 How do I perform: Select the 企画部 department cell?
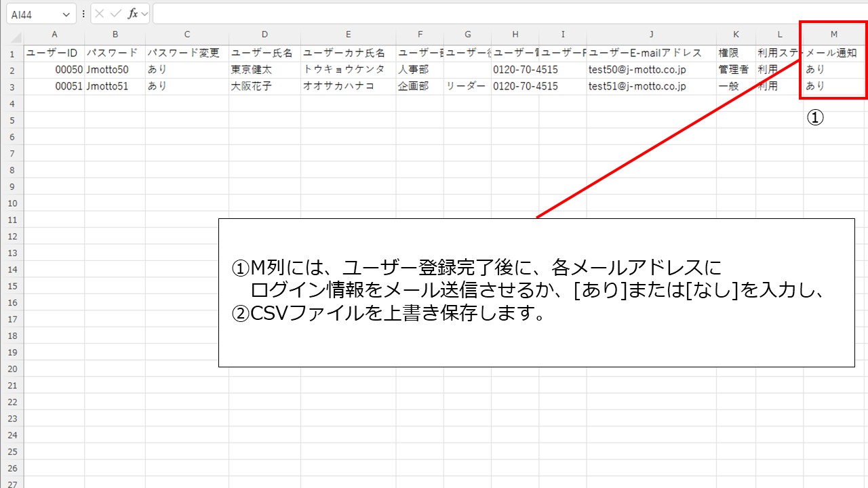(x=420, y=86)
